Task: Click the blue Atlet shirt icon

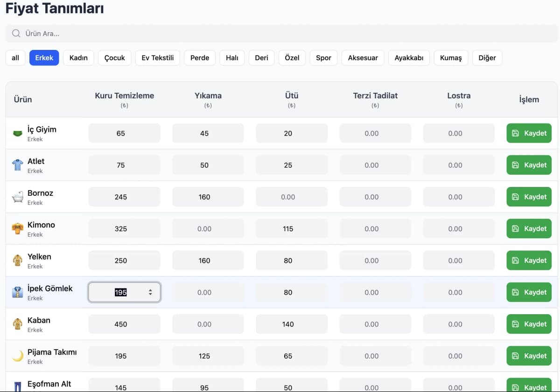Action: (17, 165)
